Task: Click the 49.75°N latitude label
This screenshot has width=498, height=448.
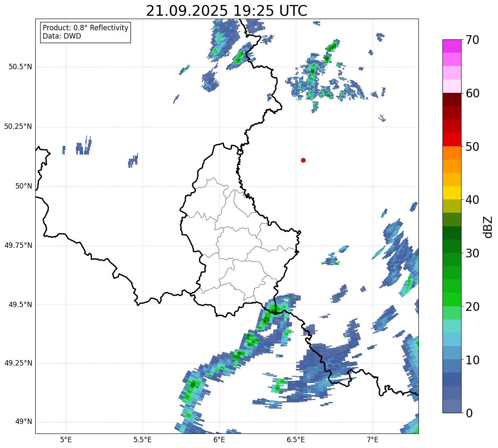Action: [x=18, y=245]
